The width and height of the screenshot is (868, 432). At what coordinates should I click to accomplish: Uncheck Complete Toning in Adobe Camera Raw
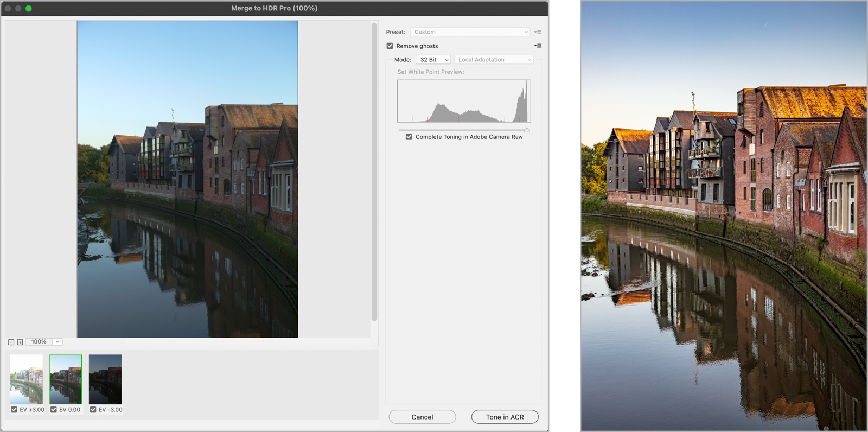[409, 137]
